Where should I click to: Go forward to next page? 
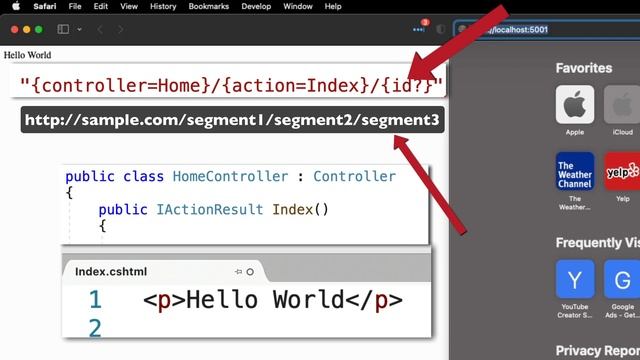coord(120,29)
